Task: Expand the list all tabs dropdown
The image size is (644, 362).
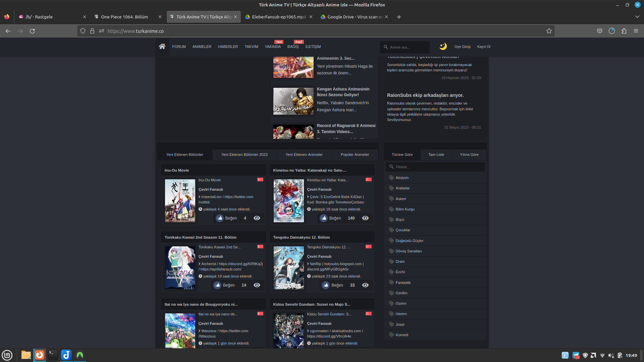Action: [x=637, y=17]
